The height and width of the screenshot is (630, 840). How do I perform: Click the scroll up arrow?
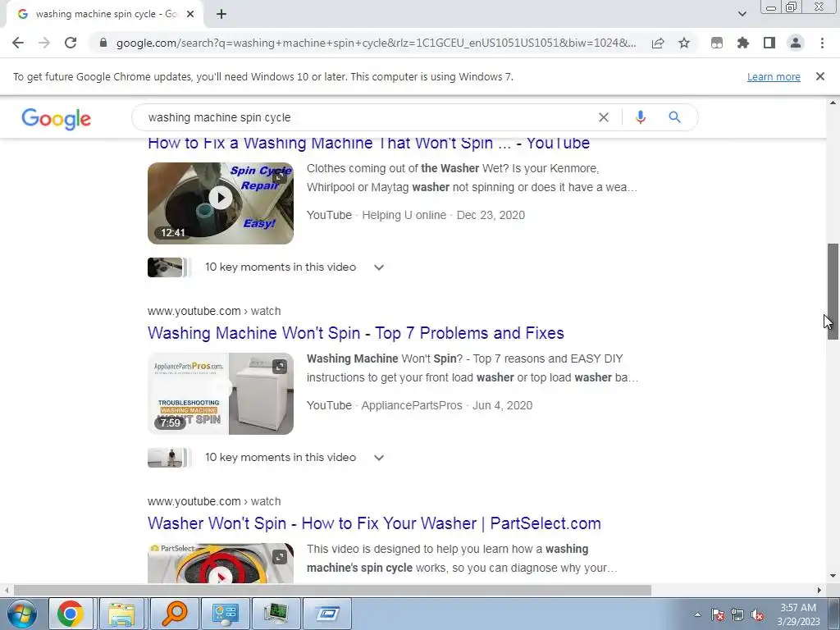833,103
